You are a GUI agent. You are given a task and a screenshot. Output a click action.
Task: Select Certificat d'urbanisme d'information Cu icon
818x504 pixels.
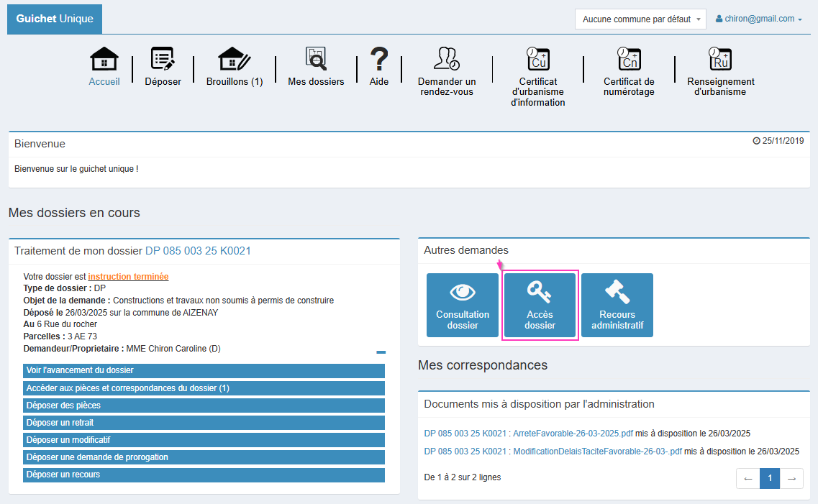coord(537,59)
